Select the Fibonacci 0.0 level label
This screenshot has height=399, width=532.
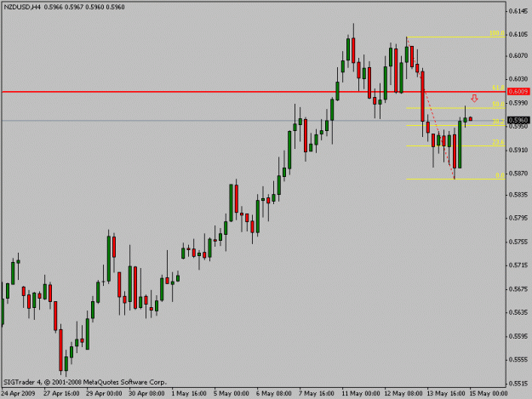click(500, 175)
